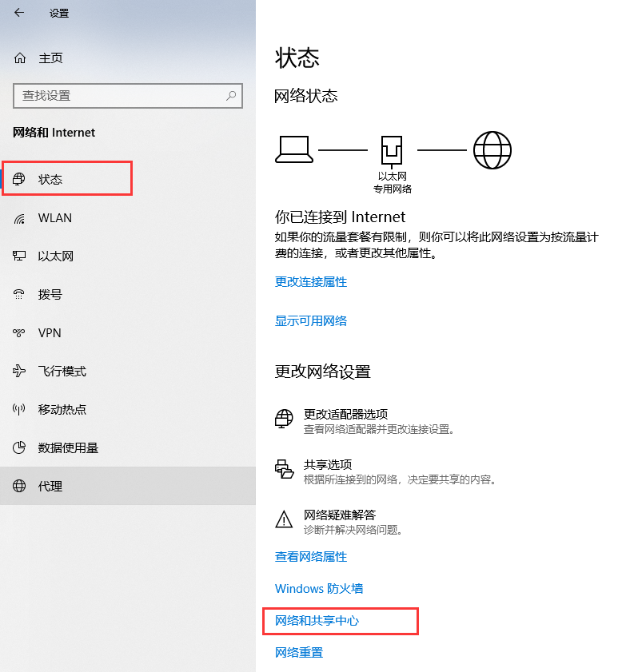Click the 拨号 dial-up icon
The height and width of the screenshot is (672, 618).
coord(20,295)
